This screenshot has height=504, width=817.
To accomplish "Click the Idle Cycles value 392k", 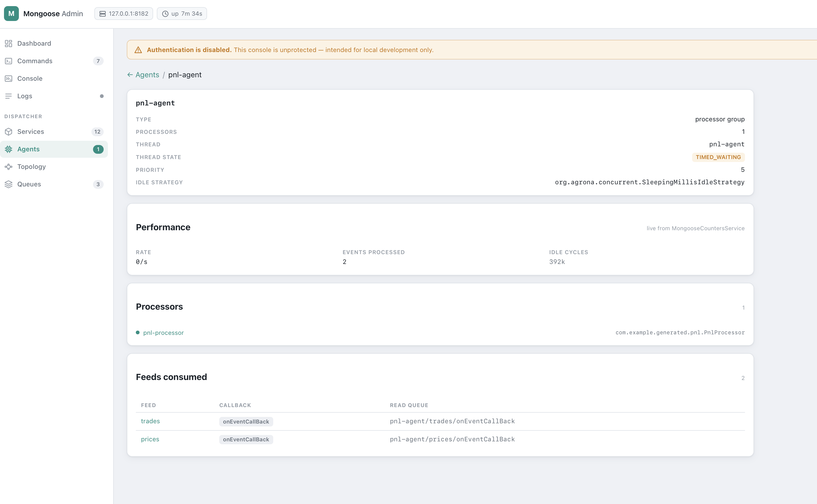I will coord(557,262).
